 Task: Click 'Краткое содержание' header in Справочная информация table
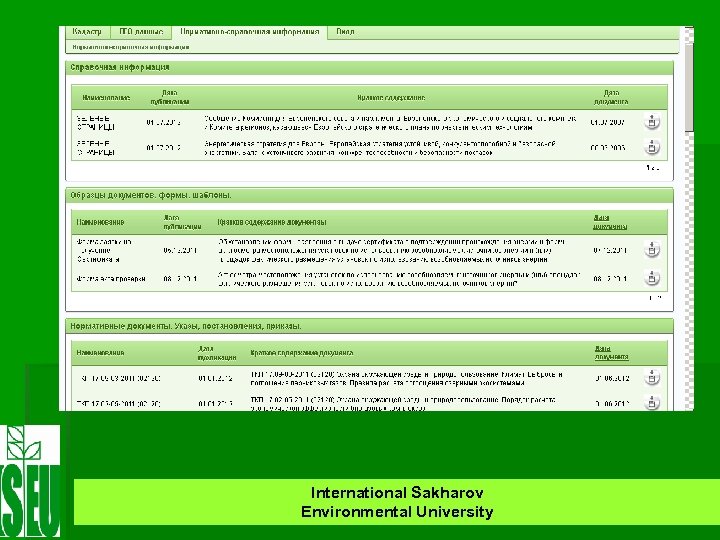[x=391, y=97]
